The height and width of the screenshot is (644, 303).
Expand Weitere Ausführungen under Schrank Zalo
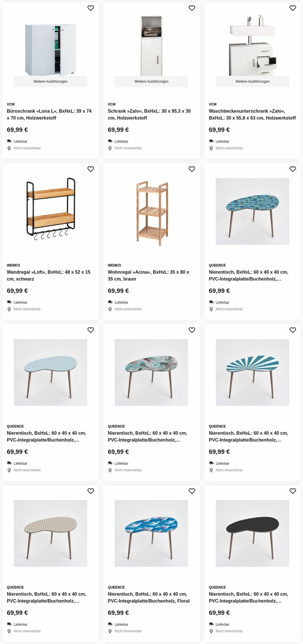click(151, 81)
